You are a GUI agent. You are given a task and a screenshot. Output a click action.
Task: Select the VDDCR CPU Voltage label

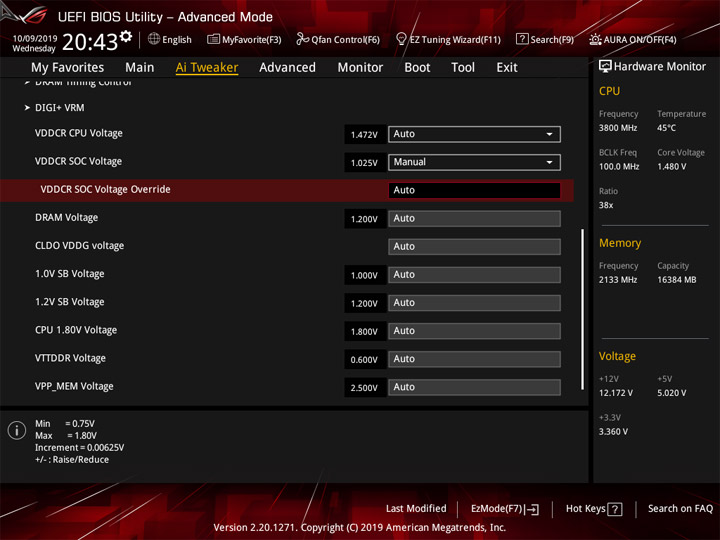[x=79, y=134]
